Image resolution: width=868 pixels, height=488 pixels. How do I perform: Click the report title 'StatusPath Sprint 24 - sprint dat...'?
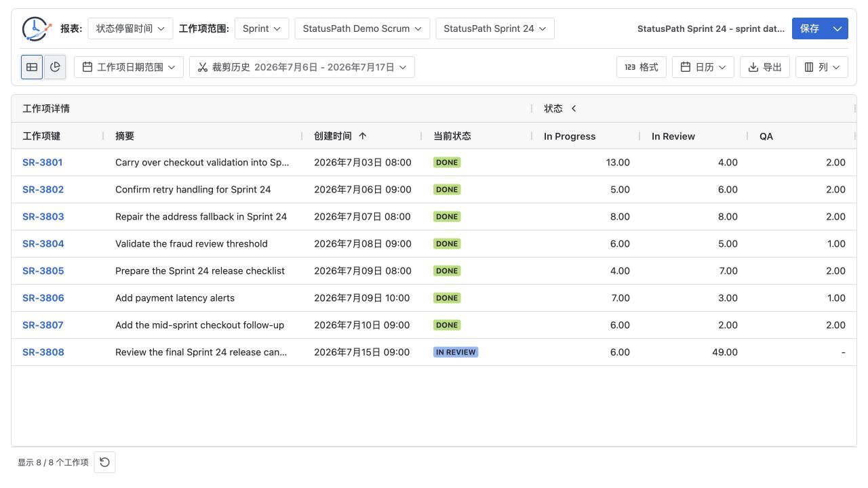click(711, 28)
